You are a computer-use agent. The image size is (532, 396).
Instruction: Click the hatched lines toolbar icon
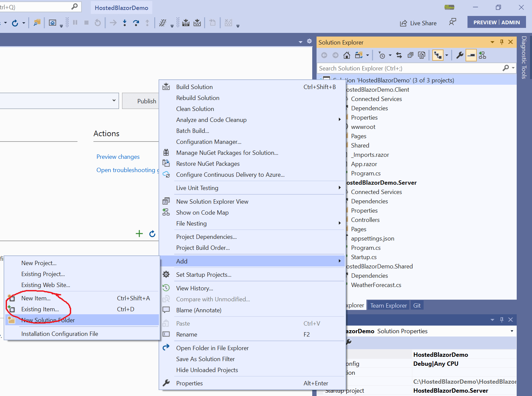click(x=163, y=23)
